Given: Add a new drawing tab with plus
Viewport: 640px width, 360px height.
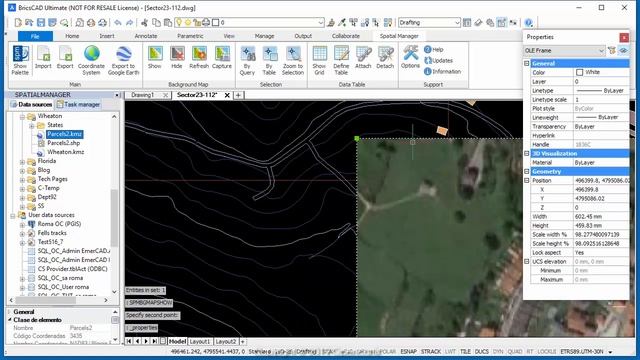Looking at the screenshot, I should 238,95.
